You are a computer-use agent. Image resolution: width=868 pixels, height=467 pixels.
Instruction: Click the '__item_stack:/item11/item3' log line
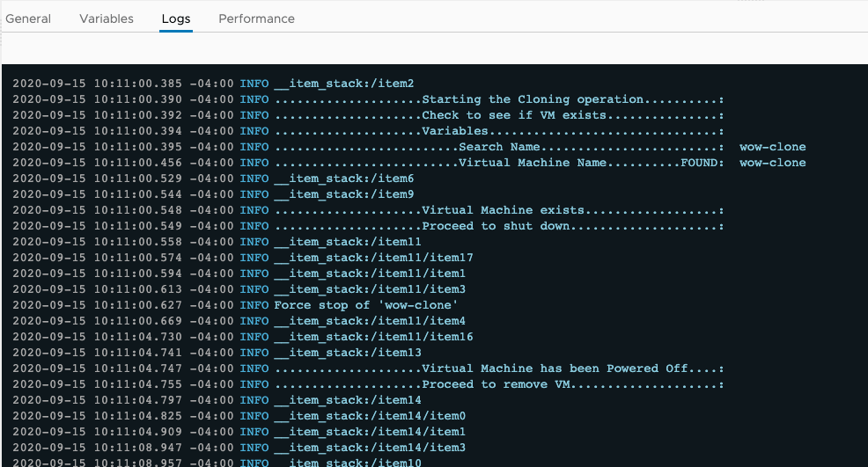pyautogui.click(x=370, y=289)
